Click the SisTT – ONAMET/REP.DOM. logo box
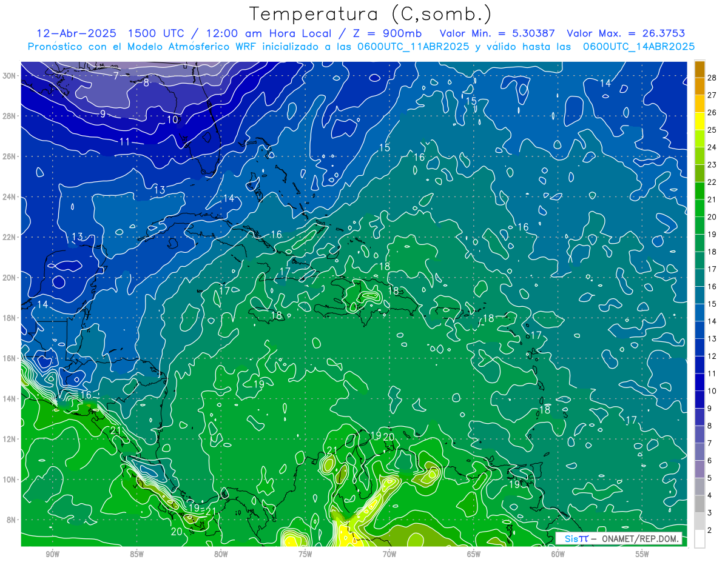 (619, 538)
